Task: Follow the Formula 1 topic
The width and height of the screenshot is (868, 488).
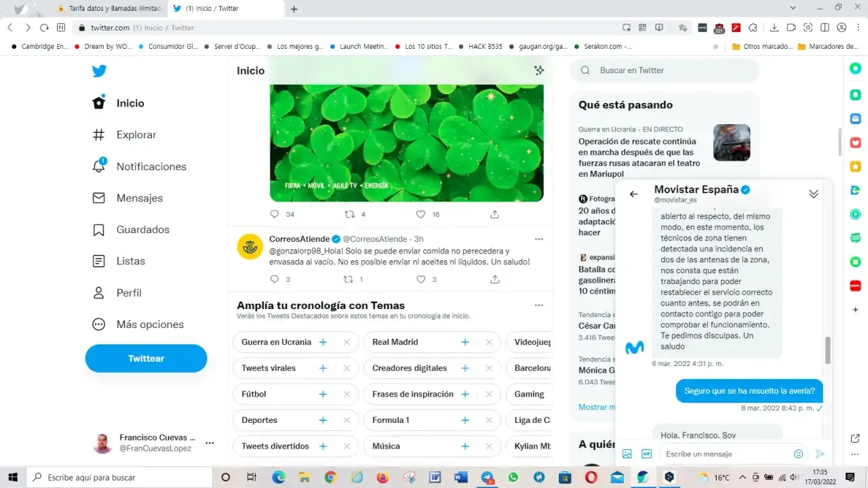Action: click(x=465, y=420)
